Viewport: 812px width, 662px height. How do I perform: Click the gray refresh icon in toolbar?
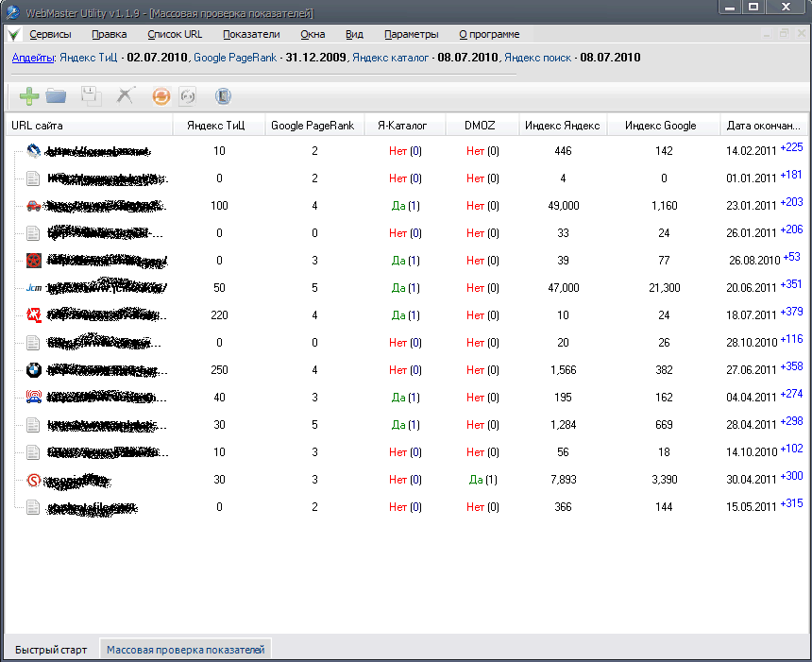click(187, 96)
